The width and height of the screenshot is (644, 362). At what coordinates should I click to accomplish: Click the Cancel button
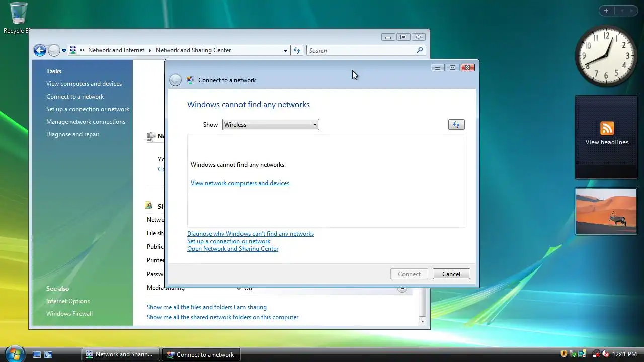point(451,274)
